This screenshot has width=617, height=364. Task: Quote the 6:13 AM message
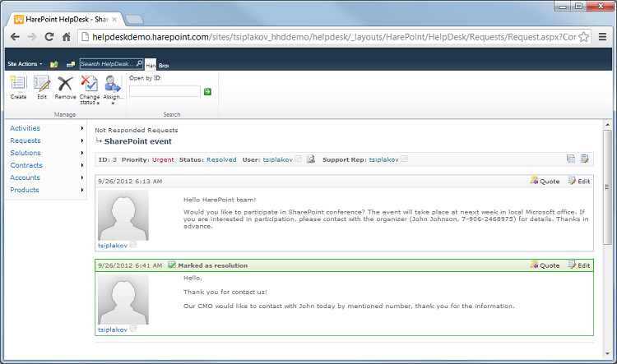[545, 181]
